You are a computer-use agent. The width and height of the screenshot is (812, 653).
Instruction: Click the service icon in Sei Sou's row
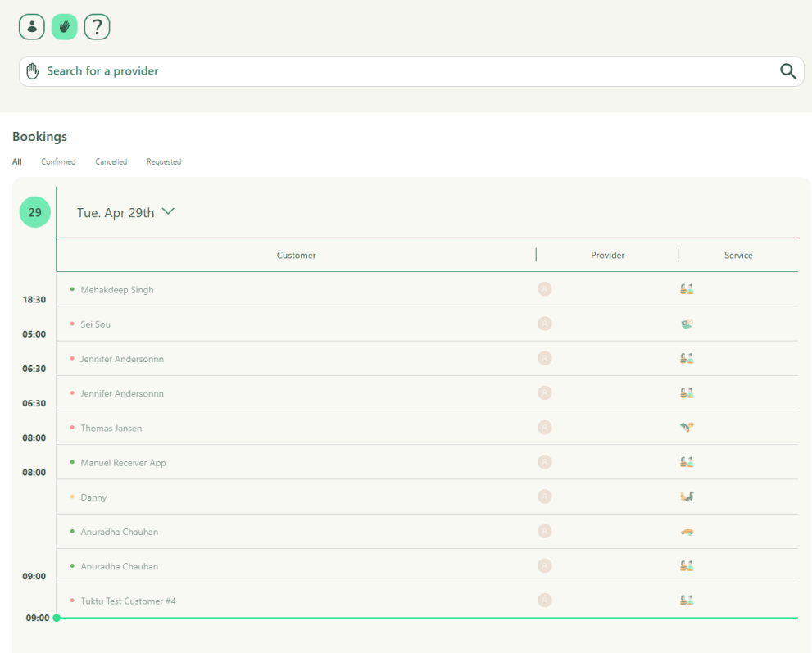(x=687, y=324)
